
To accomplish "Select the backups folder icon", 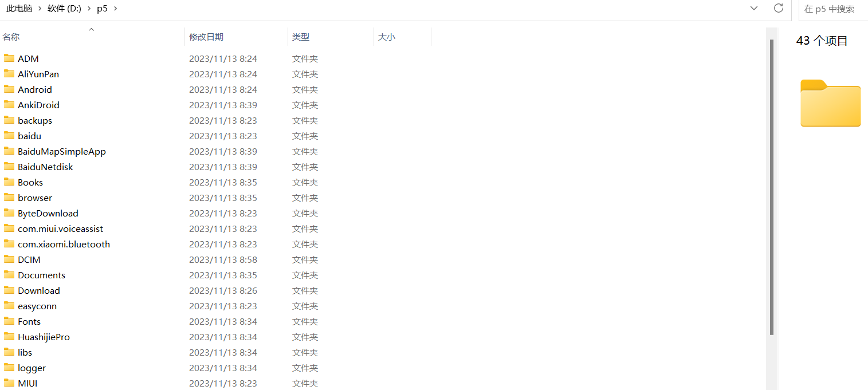I will [9, 120].
